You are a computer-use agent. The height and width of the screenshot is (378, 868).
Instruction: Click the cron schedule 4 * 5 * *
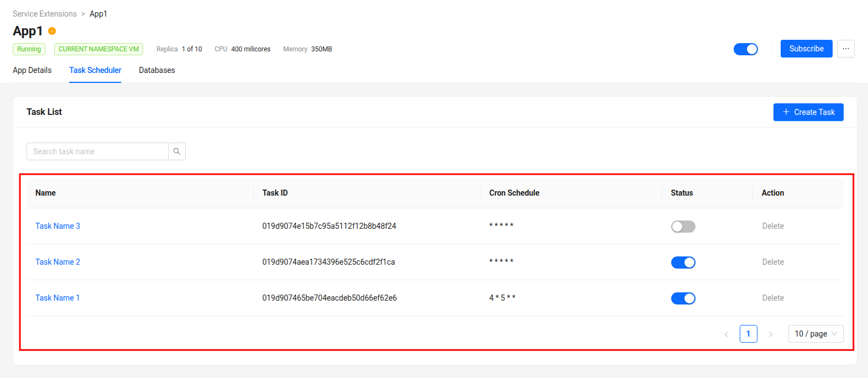pyautogui.click(x=502, y=298)
